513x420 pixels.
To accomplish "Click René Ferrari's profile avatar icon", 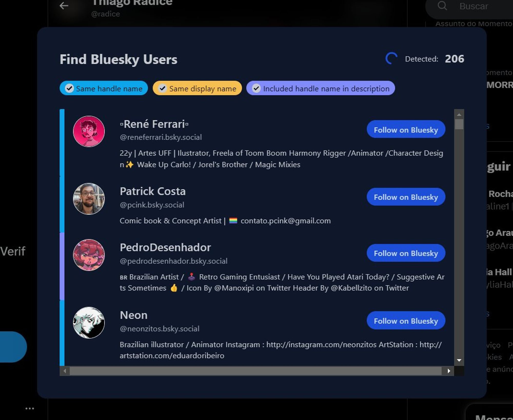I will click(88, 131).
